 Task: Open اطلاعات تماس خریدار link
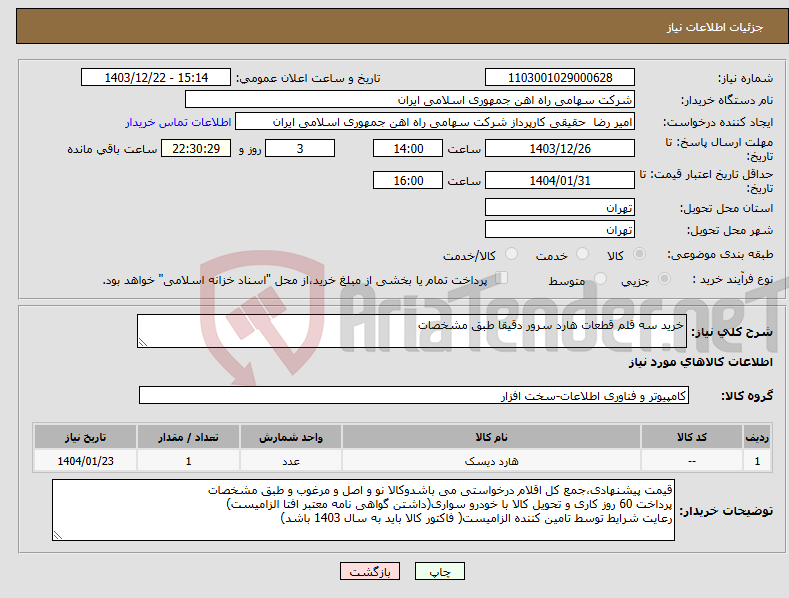point(178,122)
